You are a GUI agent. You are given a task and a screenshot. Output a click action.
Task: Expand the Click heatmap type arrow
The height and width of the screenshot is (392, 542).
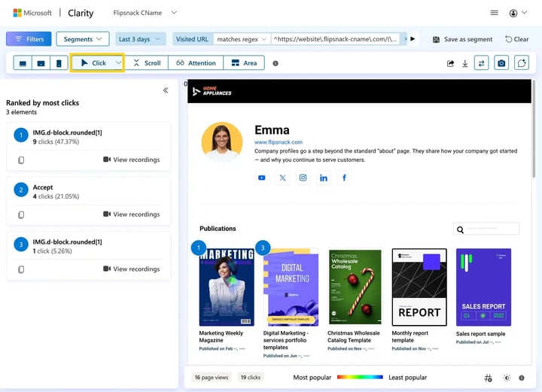click(x=118, y=63)
